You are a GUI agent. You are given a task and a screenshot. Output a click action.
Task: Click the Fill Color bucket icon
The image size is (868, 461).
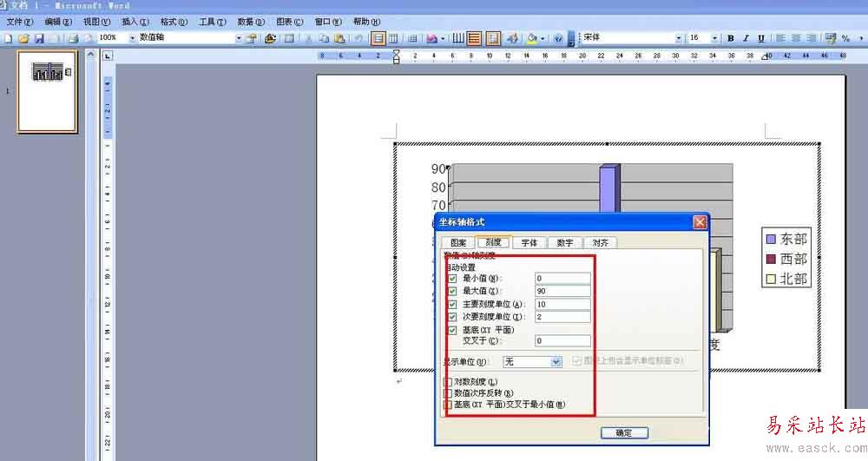532,38
